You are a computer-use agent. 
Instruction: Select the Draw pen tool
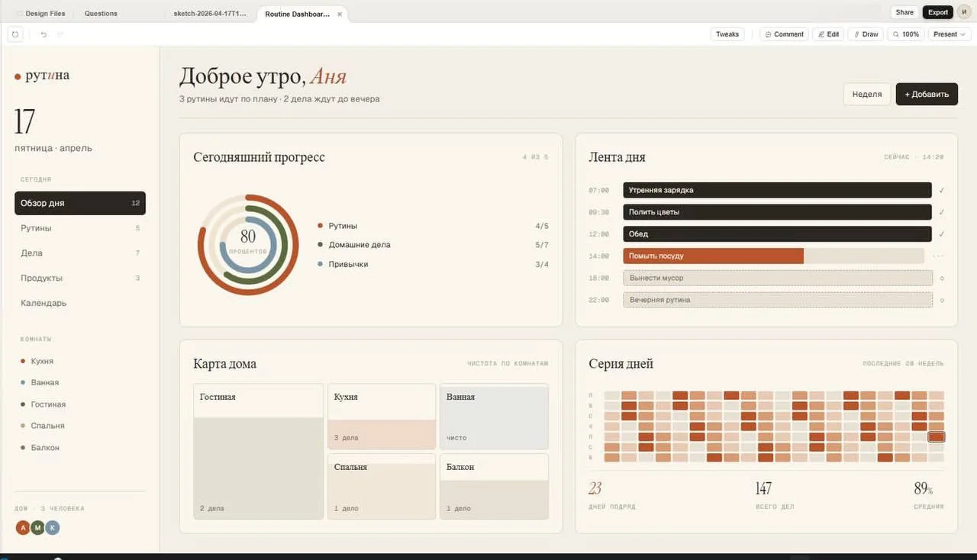866,34
